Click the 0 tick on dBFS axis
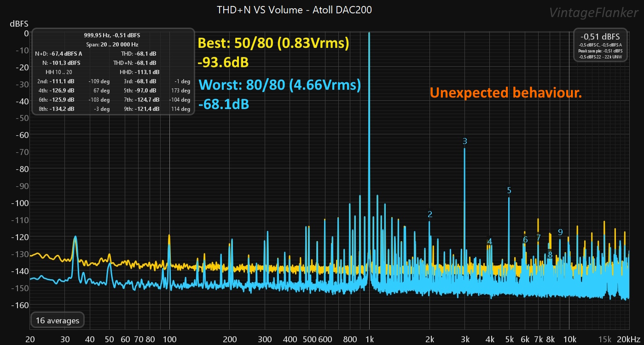 coord(26,33)
